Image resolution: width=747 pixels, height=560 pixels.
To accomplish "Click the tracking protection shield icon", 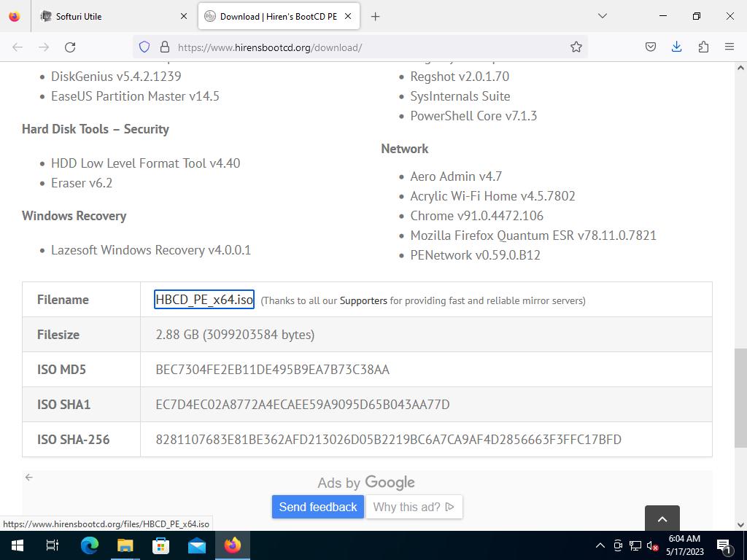I will point(144,47).
